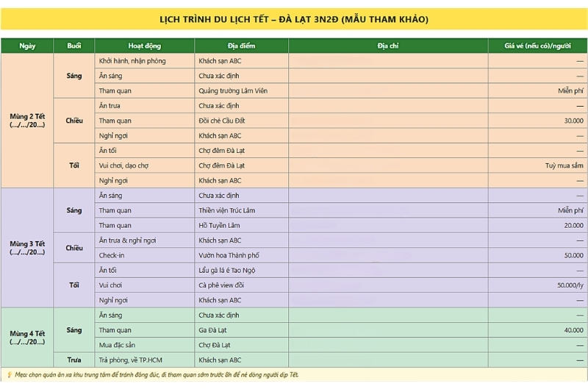Click the 'Địa điểm' header cell
The height and width of the screenshot is (392, 588).
coord(241,46)
